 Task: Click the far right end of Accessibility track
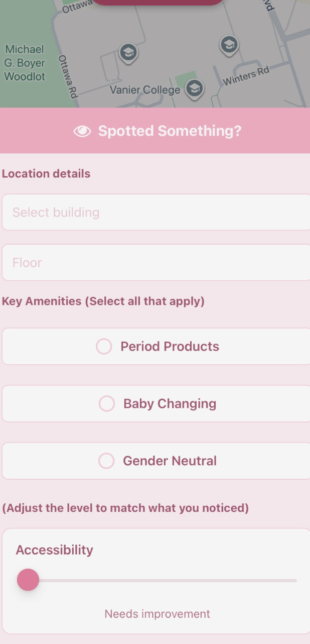[295, 580]
